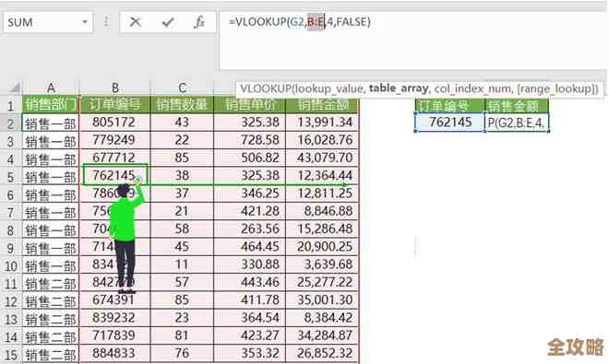The height and width of the screenshot is (364, 609).
Task: Click the editing cell showing P(G2,B:E,4,
Action: tap(517, 123)
